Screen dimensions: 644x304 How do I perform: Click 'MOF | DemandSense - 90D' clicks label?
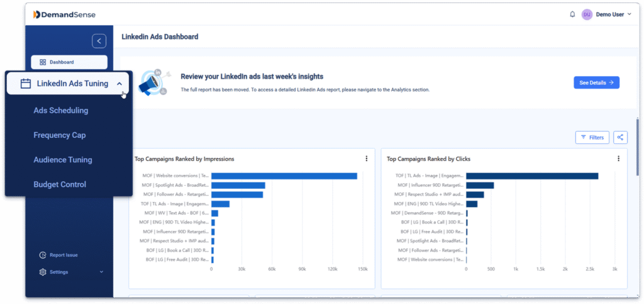tap(427, 213)
